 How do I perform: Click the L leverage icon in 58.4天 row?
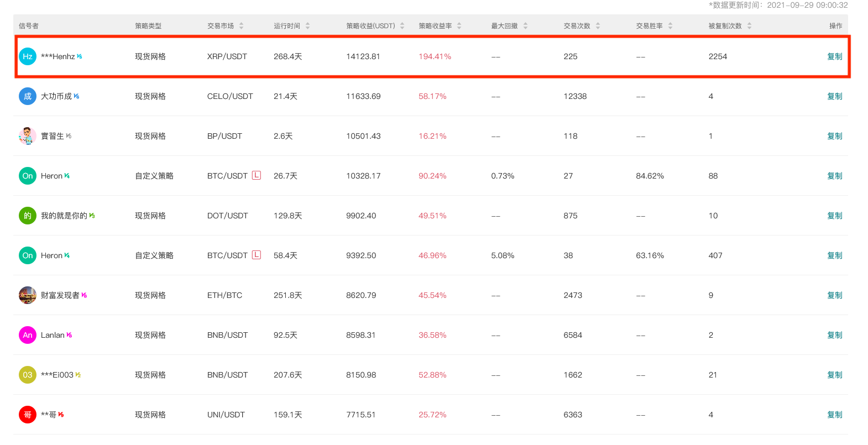pos(257,255)
